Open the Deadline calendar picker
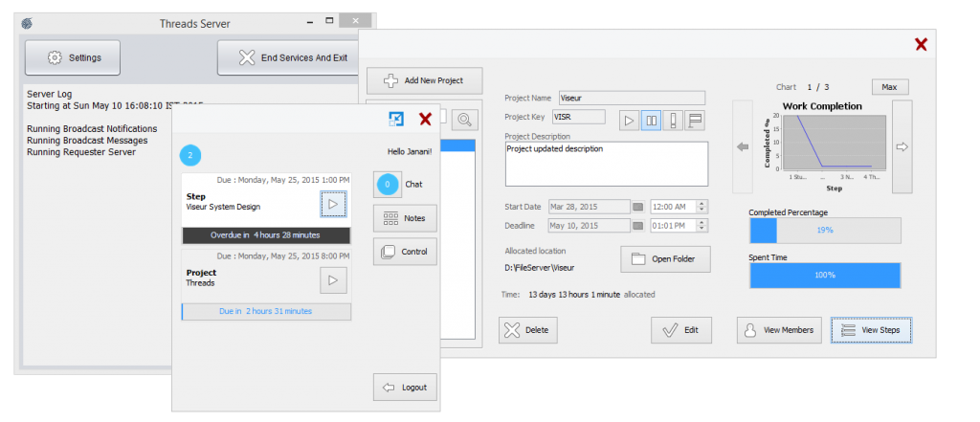The width and height of the screenshot is (980, 422). coord(638,226)
